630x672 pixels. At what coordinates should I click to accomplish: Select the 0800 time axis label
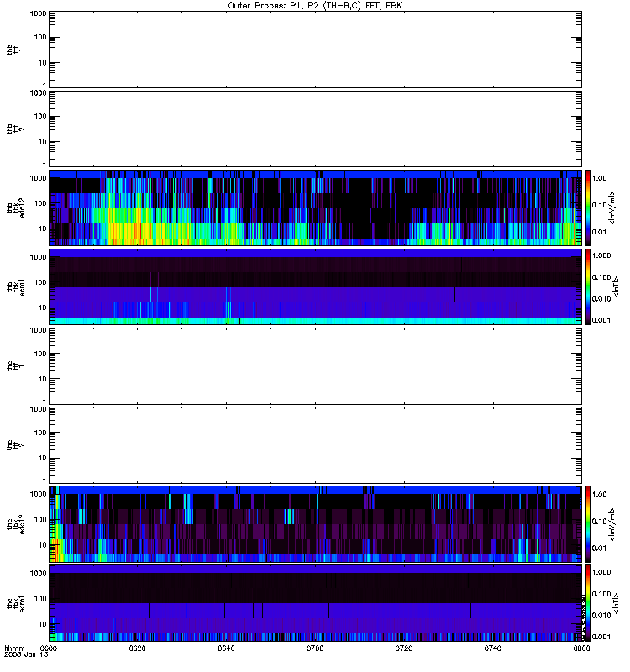[581, 648]
